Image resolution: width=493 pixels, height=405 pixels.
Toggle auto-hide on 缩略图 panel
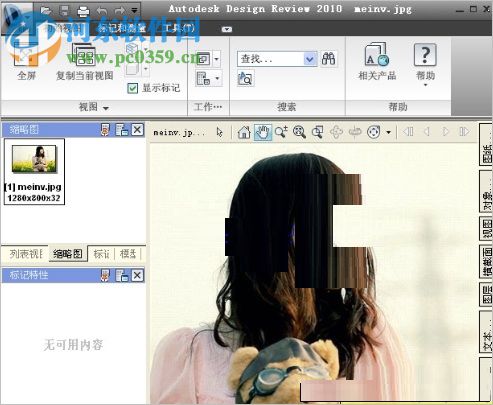(x=121, y=130)
